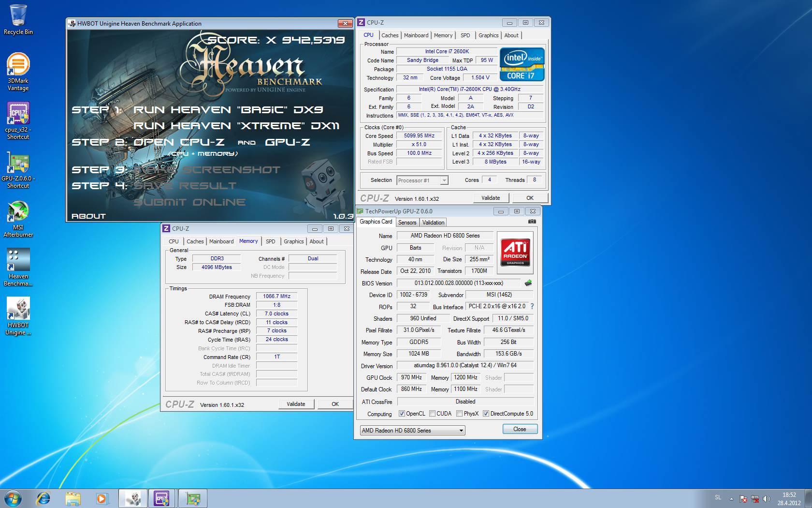Click ABOUT in the Heaven benchmark app
The image size is (812, 508).
pyautogui.click(x=88, y=216)
